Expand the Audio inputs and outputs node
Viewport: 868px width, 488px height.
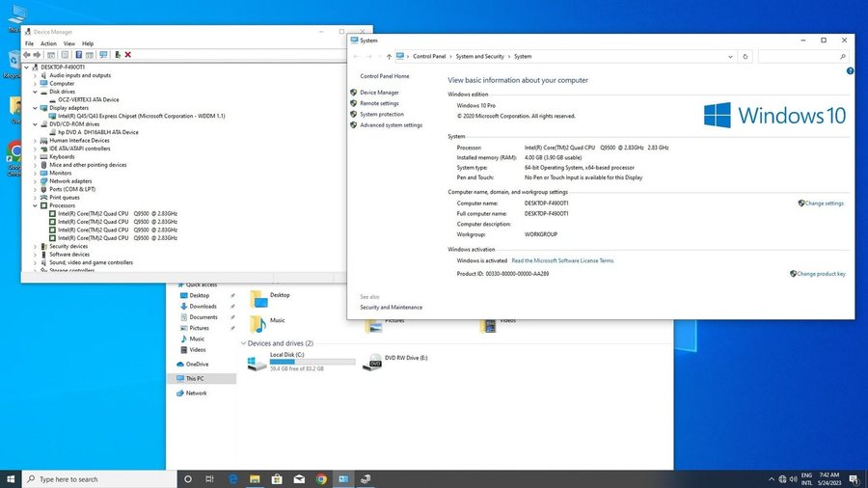(36, 75)
